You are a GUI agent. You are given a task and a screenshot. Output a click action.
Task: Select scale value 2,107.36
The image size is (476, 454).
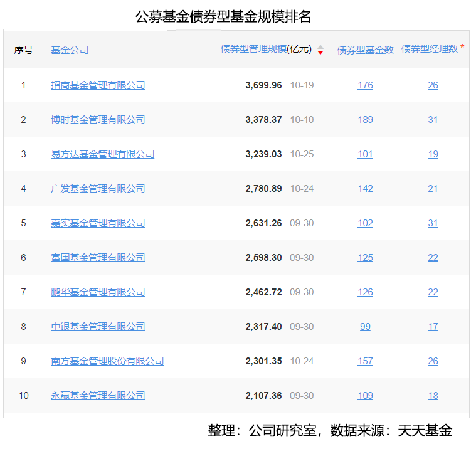pyautogui.click(x=263, y=396)
